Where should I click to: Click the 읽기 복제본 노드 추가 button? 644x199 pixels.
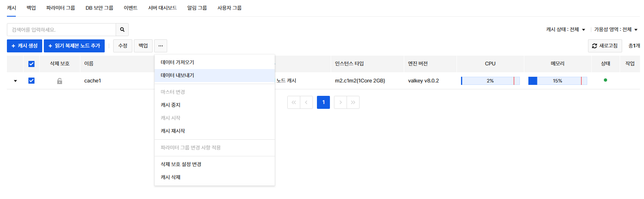(x=74, y=46)
